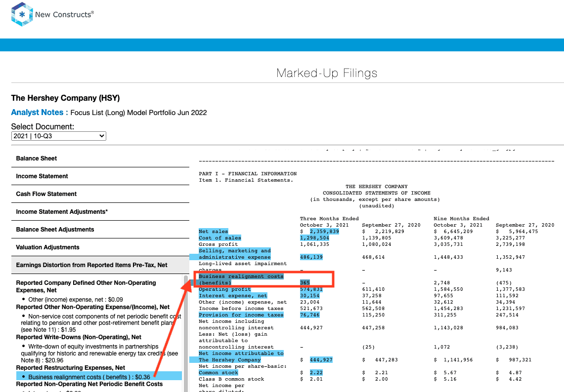Screen dimensions: 564x392
Task: Select Other (income) expense, net : $0.09 item
Action: [x=76, y=300]
